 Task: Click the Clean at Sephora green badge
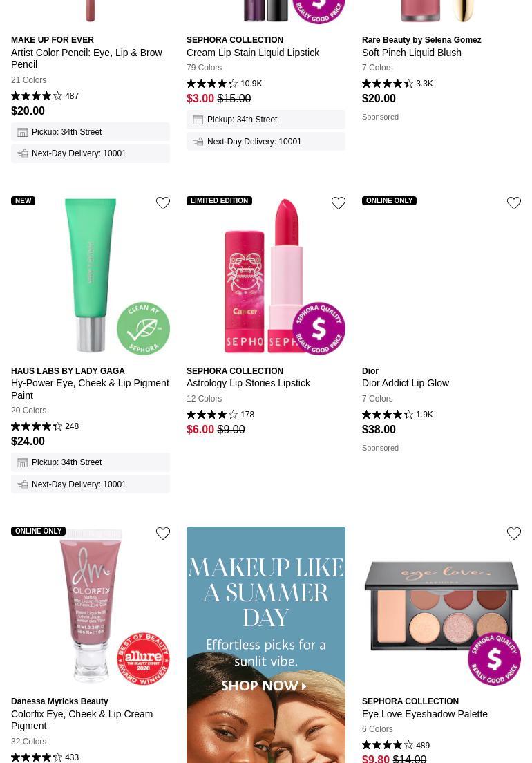pyautogui.click(x=144, y=328)
